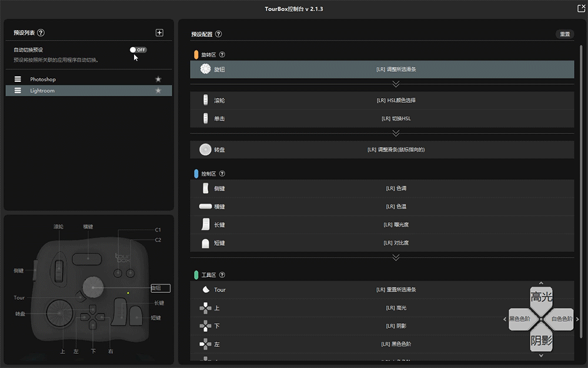Image resolution: width=588 pixels, height=368 pixels.
Task: Select the Lightroom preset
Action: (89, 91)
